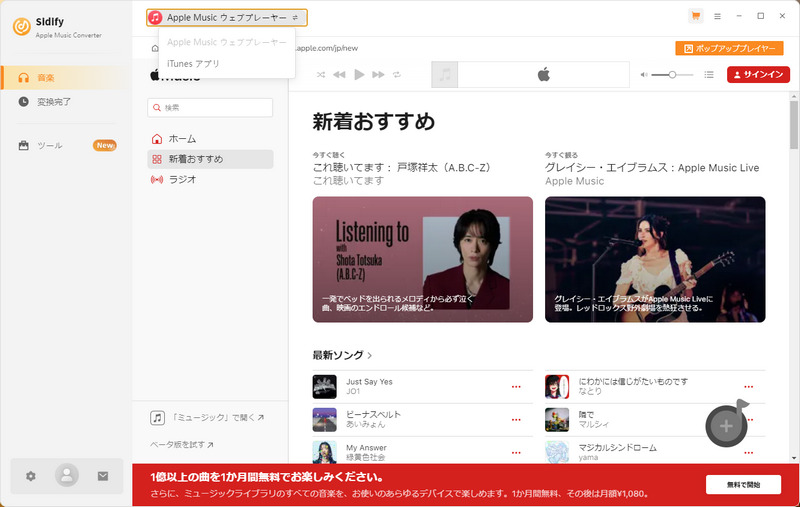Click the URL address text apple.com/jp/new

[x=327, y=48]
